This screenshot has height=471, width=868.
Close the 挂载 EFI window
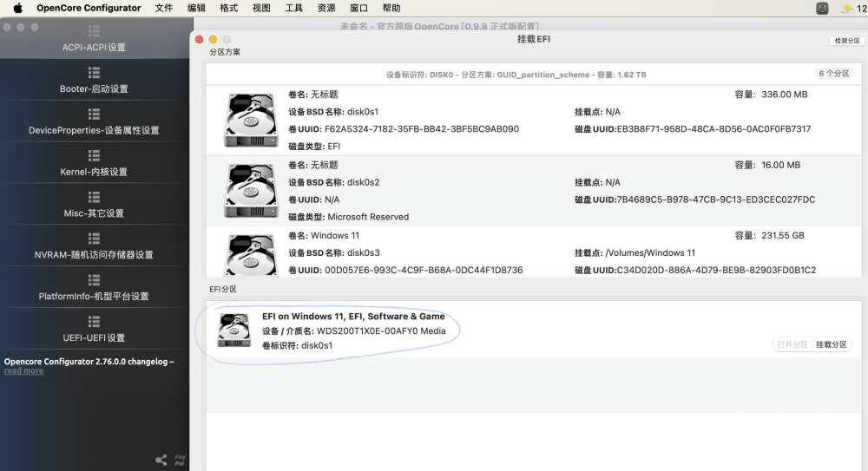(200, 39)
